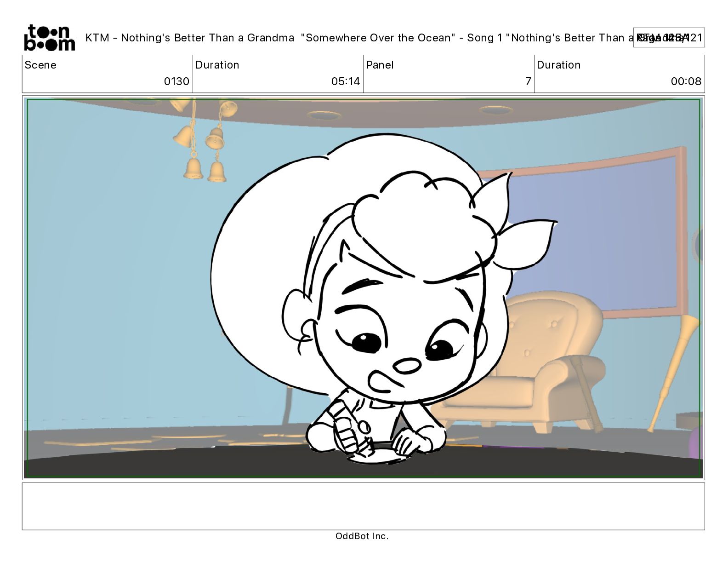The height and width of the screenshot is (563, 728).
Task: Click the storyboard panel drawing thumbnail
Action: click(x=363, y=288)
